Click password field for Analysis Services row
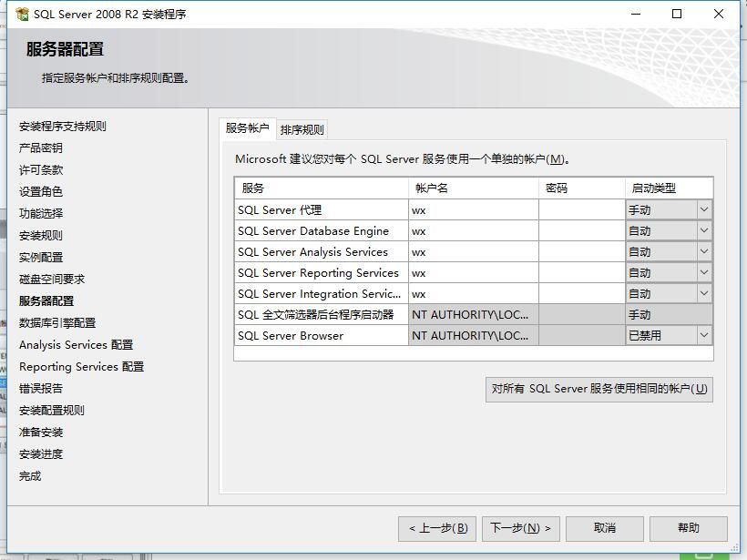The width and height of the screenshot is (747, 560). (582, 251)
